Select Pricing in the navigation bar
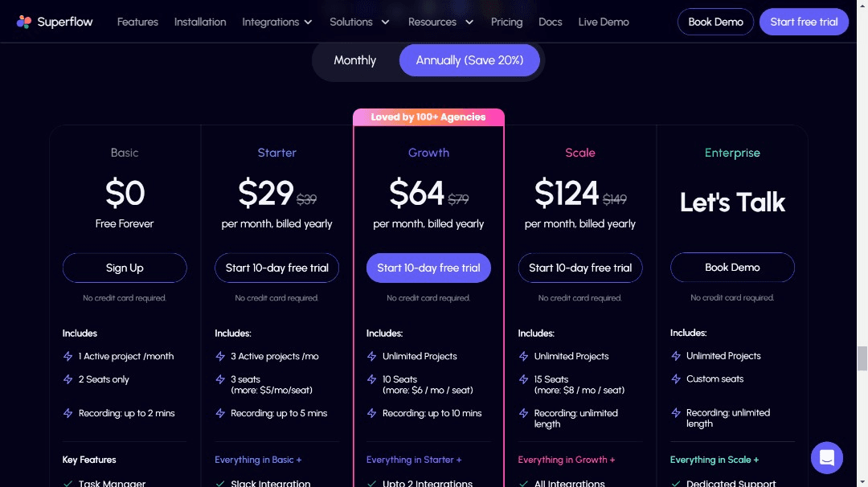868x487 pixels. pyautogui.click(x=506, y=22)
